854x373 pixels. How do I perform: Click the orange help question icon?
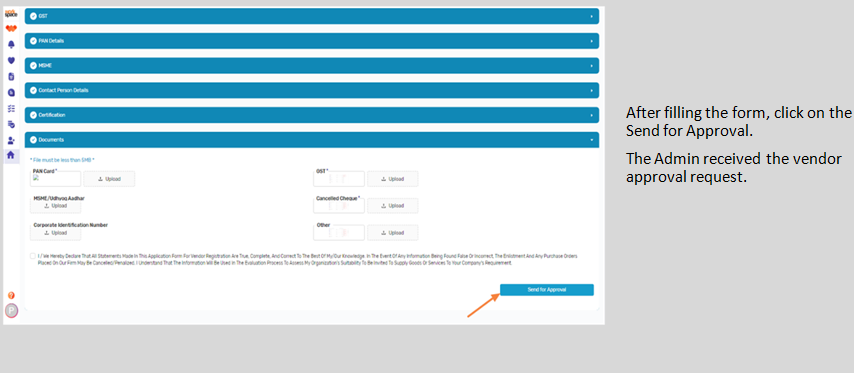coord(11,295)
